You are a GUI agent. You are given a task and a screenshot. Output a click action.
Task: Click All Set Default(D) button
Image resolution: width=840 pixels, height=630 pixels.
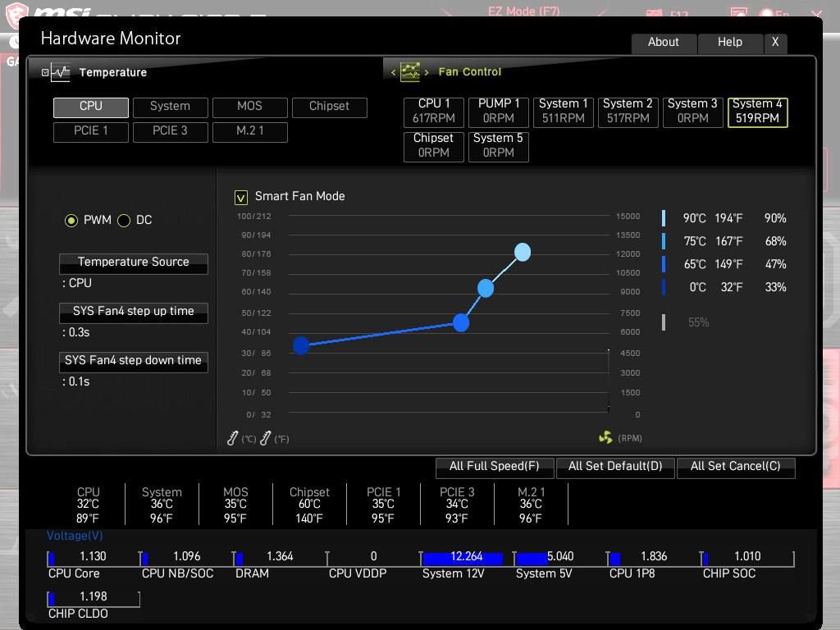pos(615,467)
